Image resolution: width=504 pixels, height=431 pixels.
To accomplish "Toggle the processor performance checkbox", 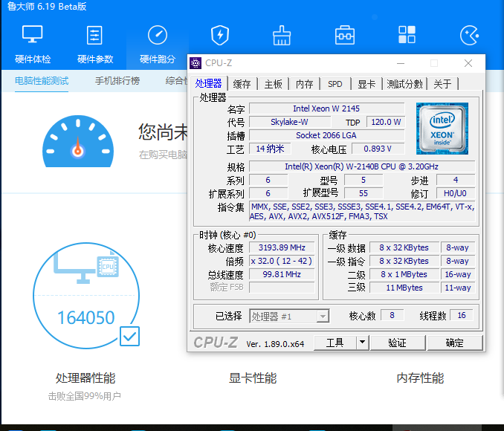I will 129,336.
